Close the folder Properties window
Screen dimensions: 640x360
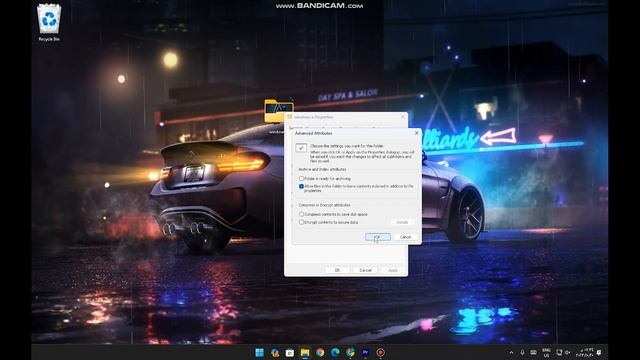(x=402, y=117)
